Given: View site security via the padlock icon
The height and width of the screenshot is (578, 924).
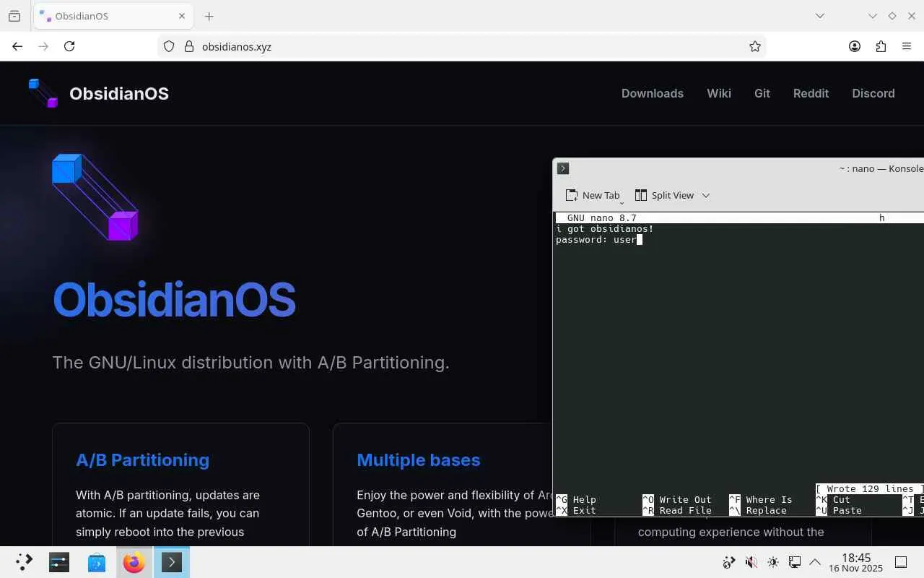Looking at the screenshot, I should click(x=189, y=46).
